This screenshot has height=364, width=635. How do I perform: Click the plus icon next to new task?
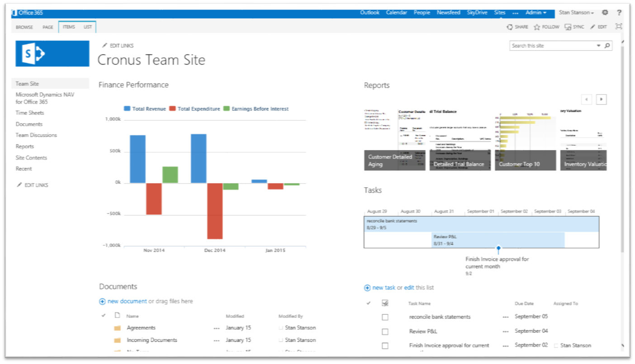[x=367, y=288]
